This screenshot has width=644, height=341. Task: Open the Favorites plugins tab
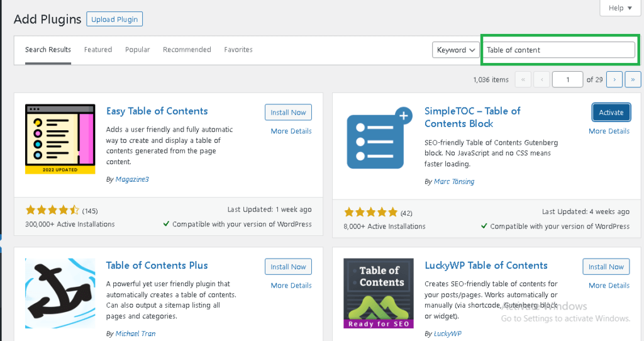(238, 50)
